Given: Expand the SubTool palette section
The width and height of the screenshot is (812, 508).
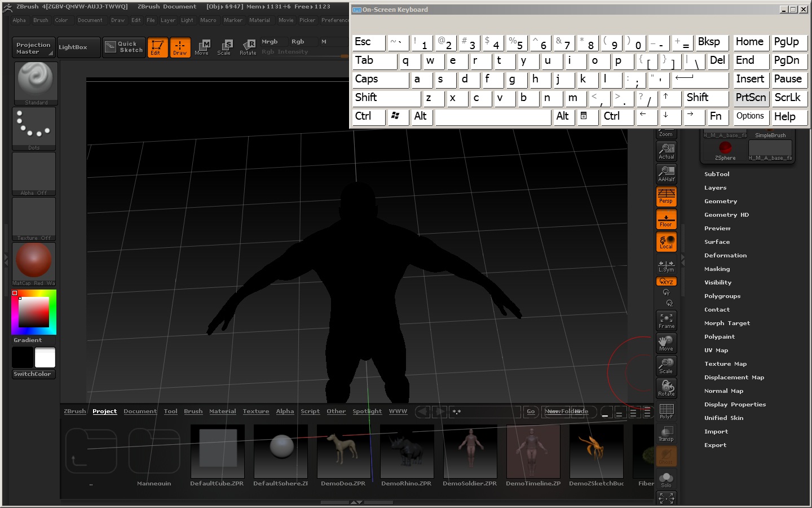Looking at the screenshot, I should pyautogui.click(x=717, y=174).
